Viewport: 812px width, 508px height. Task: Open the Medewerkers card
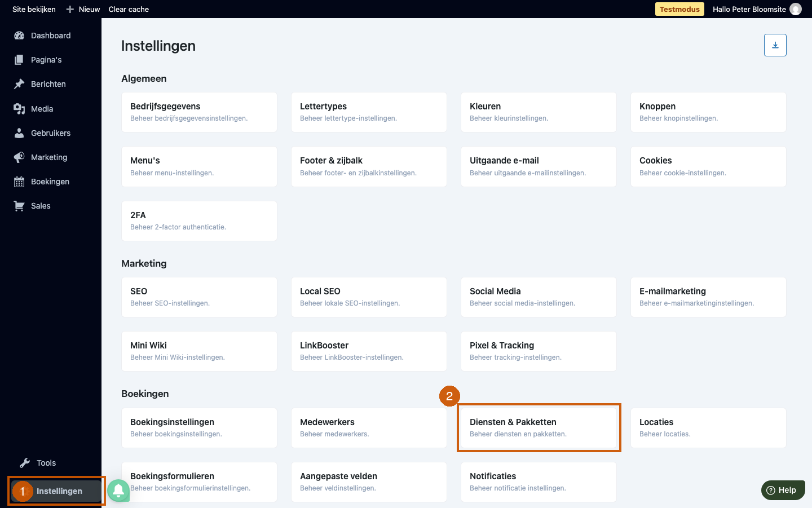pos(369,428)
